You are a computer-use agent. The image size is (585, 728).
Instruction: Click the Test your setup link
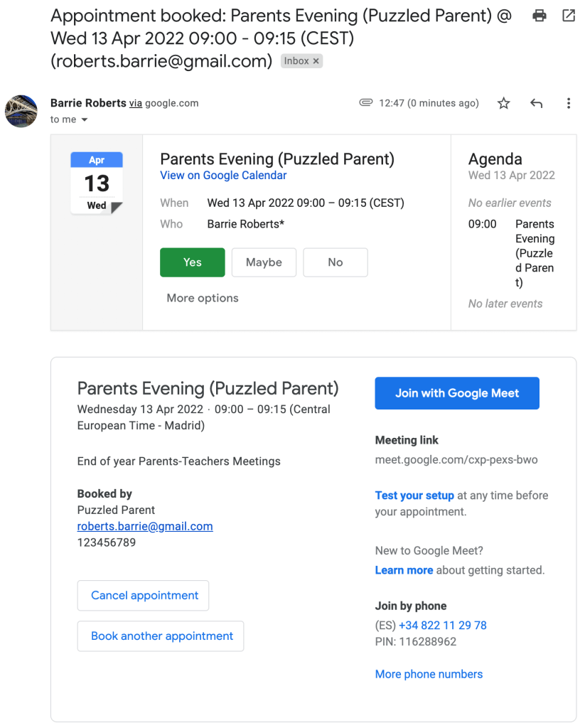point(414,496)
